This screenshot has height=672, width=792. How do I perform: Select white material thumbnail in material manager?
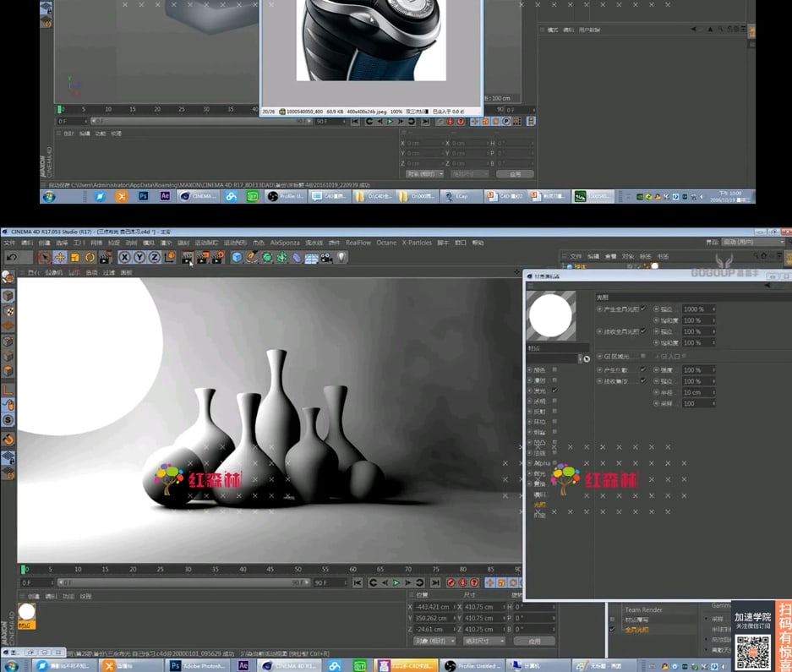[x=27, y=612]
